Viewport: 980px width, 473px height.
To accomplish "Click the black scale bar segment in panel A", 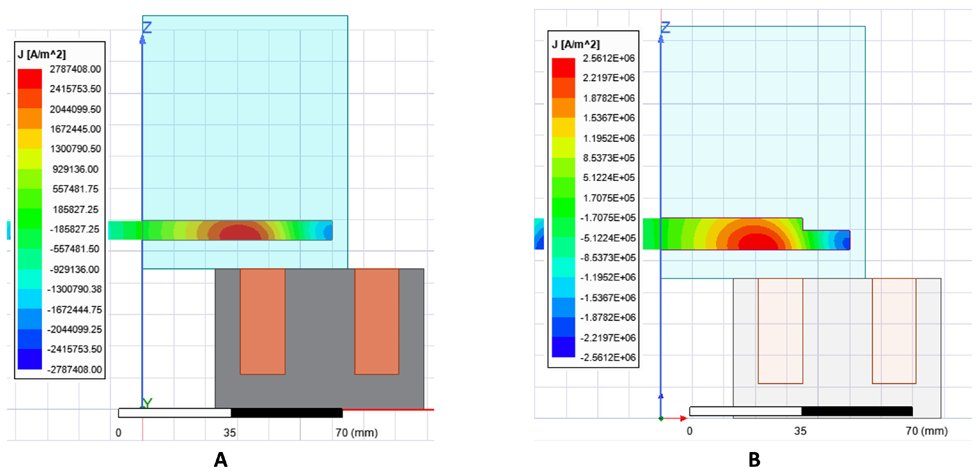I will tap(286, 412).
